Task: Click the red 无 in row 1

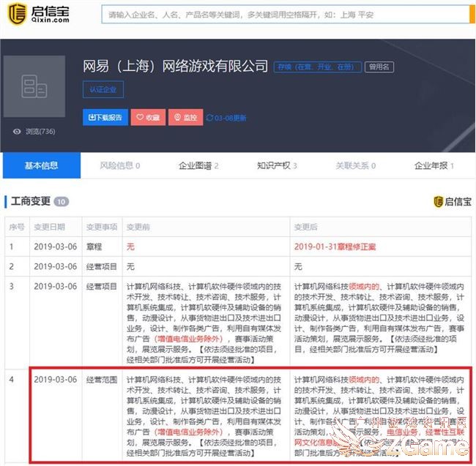Action: click(130, 247)
